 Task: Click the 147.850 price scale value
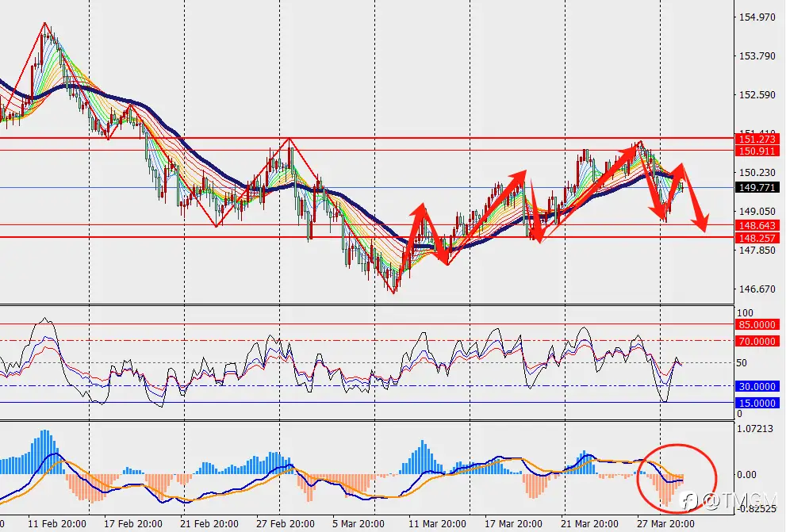coord(757,250)
